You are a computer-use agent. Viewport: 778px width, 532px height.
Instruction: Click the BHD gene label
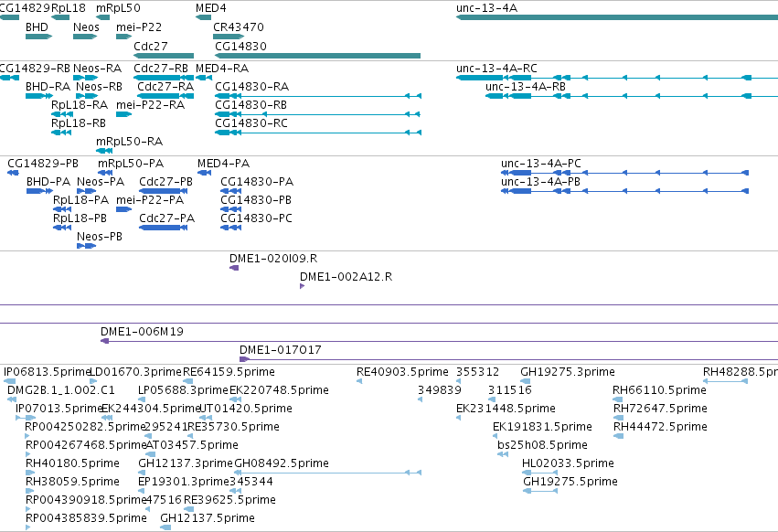pyautogui.click(x=37, y=27)
